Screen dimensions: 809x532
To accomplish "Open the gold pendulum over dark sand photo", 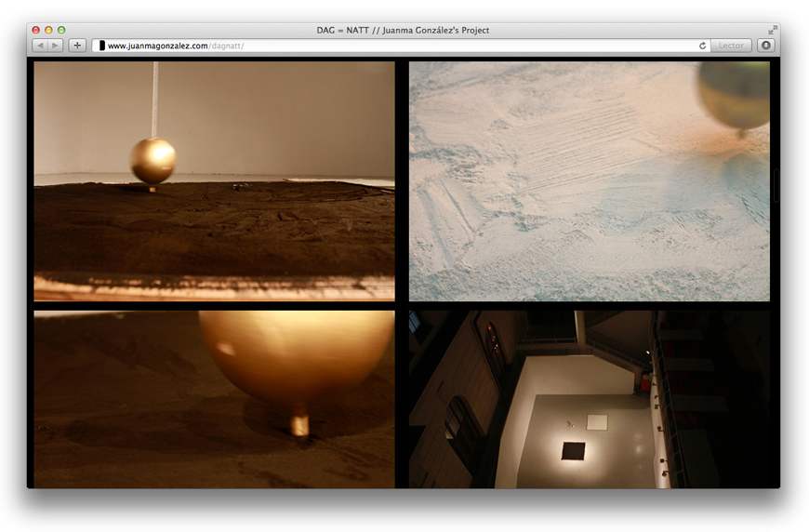I will 214,180.
